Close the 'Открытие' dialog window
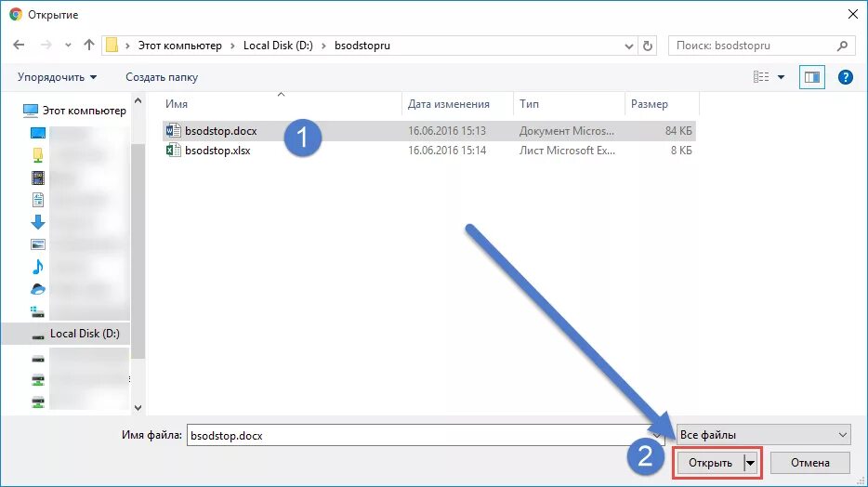The image size is (868, 487). coord(853,14)
